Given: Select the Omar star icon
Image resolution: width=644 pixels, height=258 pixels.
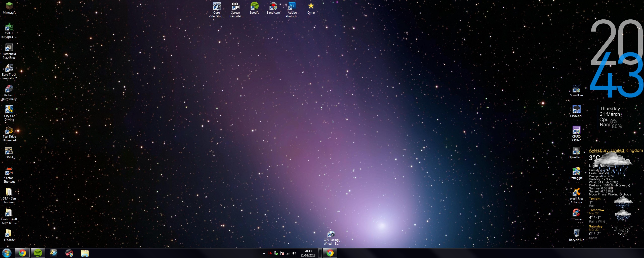Looking at the screenshot, I should point(311,8).
